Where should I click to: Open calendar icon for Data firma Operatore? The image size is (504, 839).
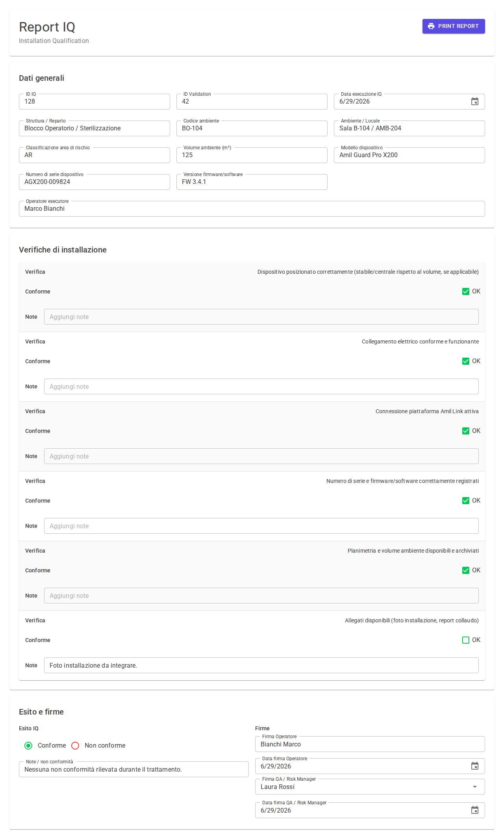coord(475,766)
